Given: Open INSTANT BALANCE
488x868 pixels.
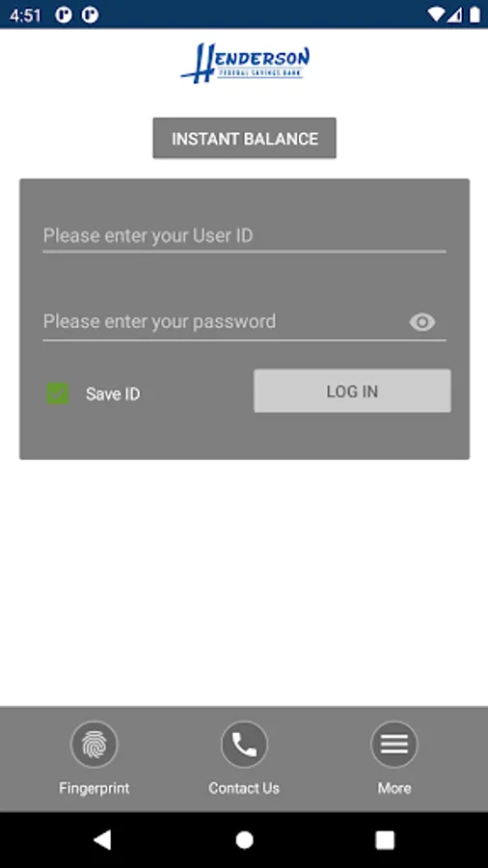Looking at the screenshot, I should coord(245,138).
